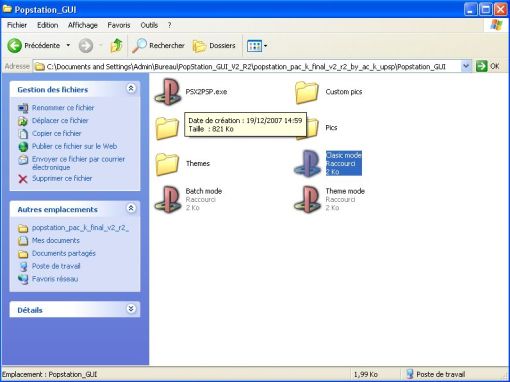Click Copier ce fichier
Image resolution: width=510 pixels, height=382 pixels.
click(56, 133)
